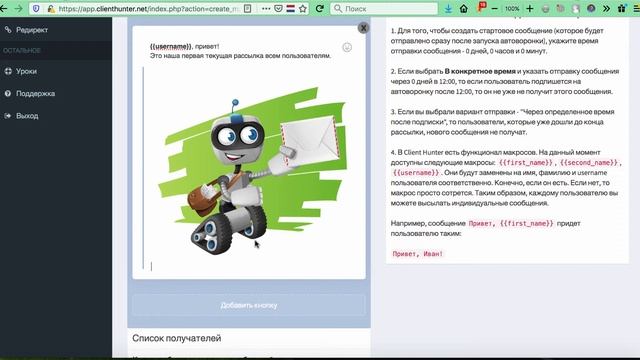Click the pink {{username}} macro in help
The image size is (640, 360).
coord(416,173)
